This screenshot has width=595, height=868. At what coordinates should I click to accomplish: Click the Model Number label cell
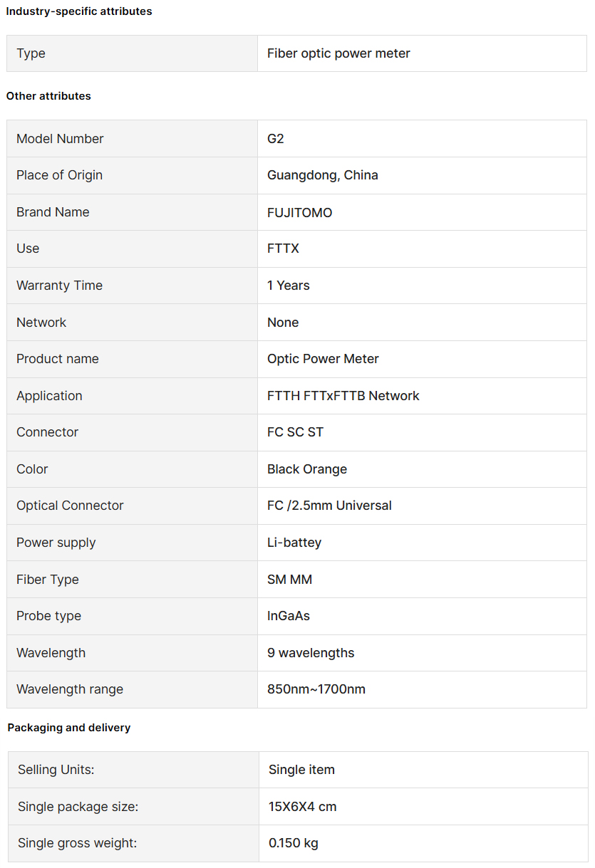pos(60,139)
